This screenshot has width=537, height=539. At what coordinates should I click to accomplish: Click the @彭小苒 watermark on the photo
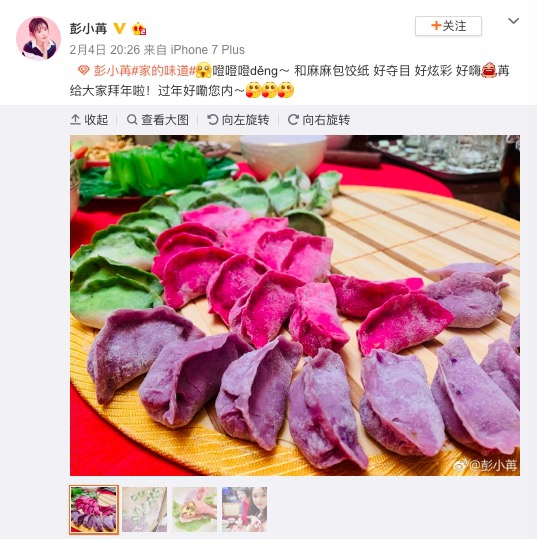(485, 465)
